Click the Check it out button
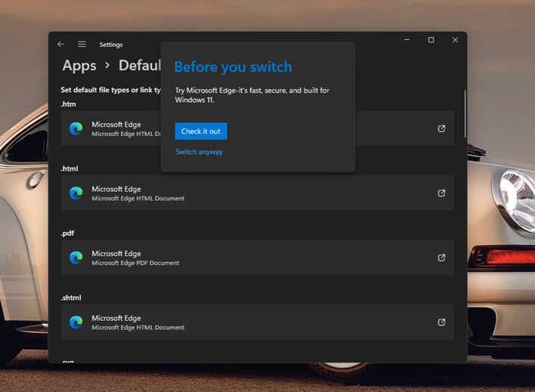This screenshot has width=535, height=392. pyautogui.click(x=201, y=131)
